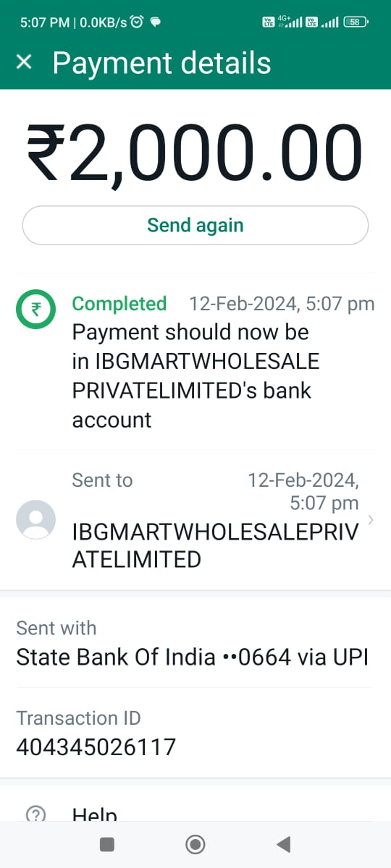Tap the Android home circle button
391x868 pixels.
195,844
